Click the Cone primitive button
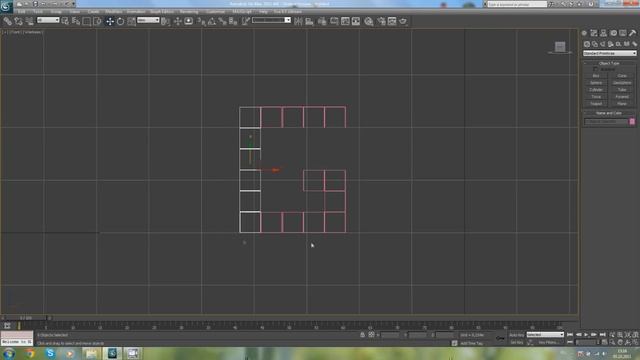The width and height of the screenshot is (640, 360). [x=622, y=76]
